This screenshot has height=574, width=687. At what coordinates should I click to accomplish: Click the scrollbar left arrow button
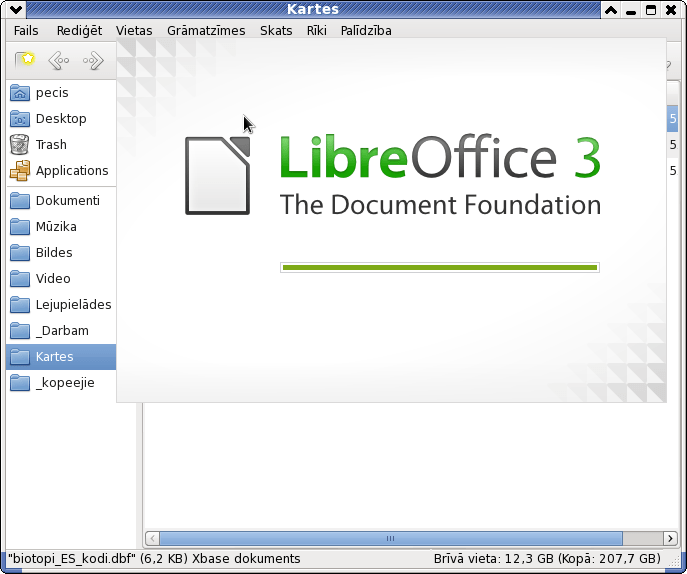pos(152,538)
